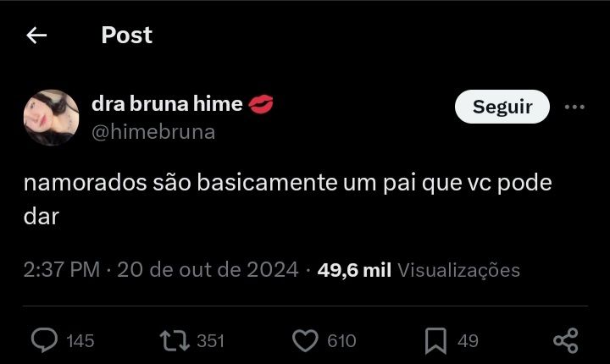Click the 49 bookmarks count

468,341
